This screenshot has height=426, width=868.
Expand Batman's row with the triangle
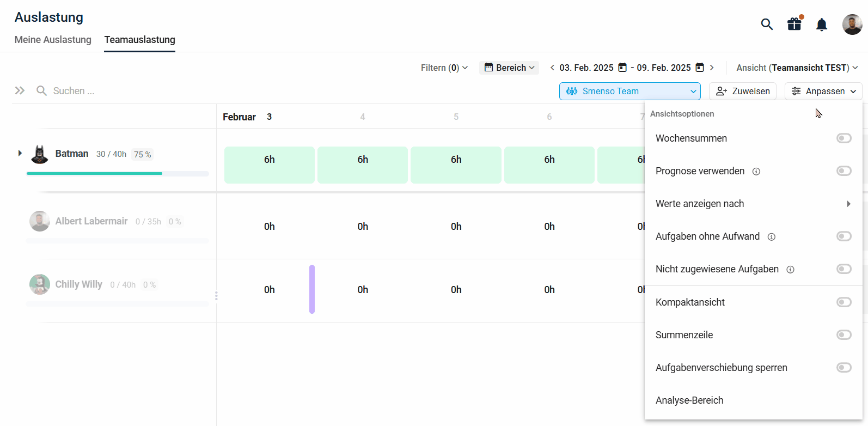pos(20,154)
